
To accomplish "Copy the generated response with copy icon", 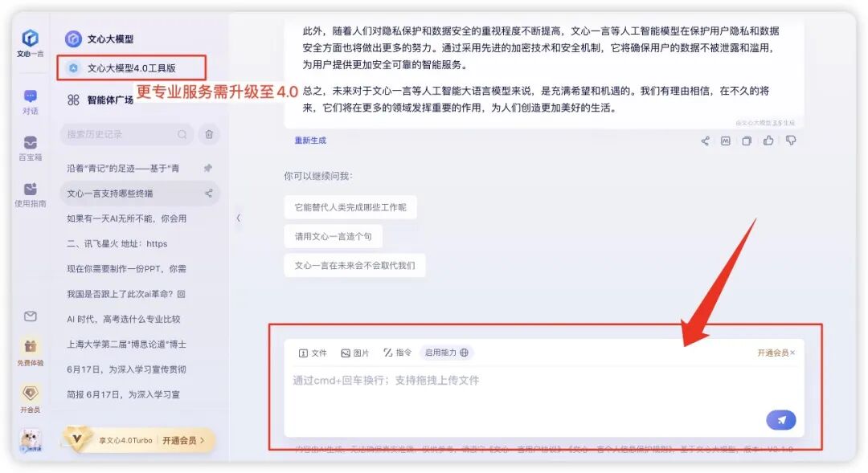I will pos(746,140).
